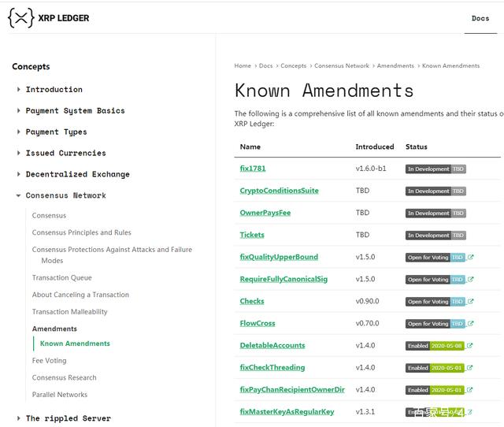This screenshot has width=504, height=427.
Task: Open the fix1781 amendment link
Action: (253, 169)
